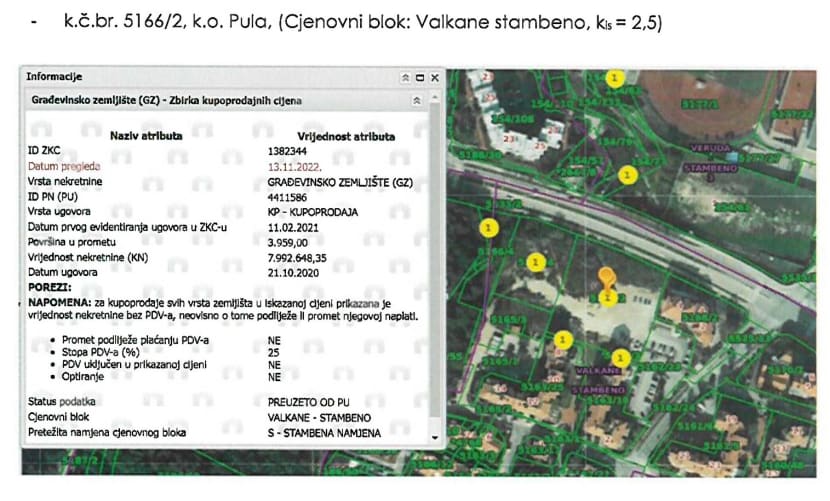Click the 'Status podatka' attribute label
The width and height of the screenshot is (830, 501).
61,401
